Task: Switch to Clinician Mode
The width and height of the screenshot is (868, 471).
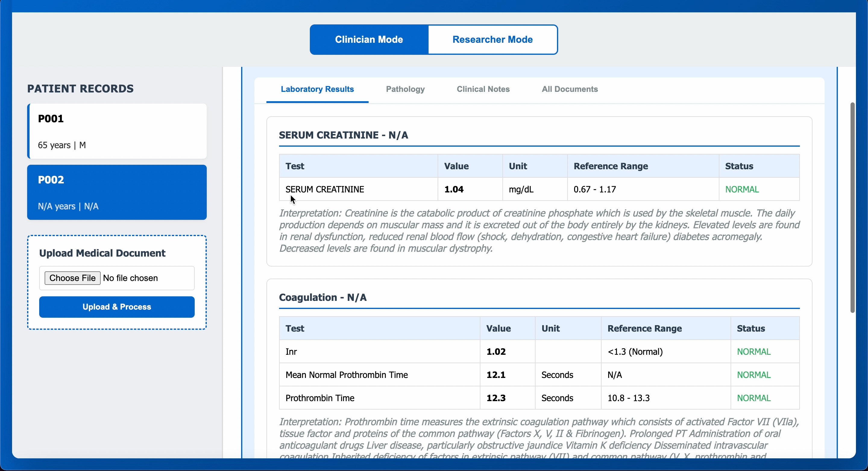Action: click(x=369, y=39)
